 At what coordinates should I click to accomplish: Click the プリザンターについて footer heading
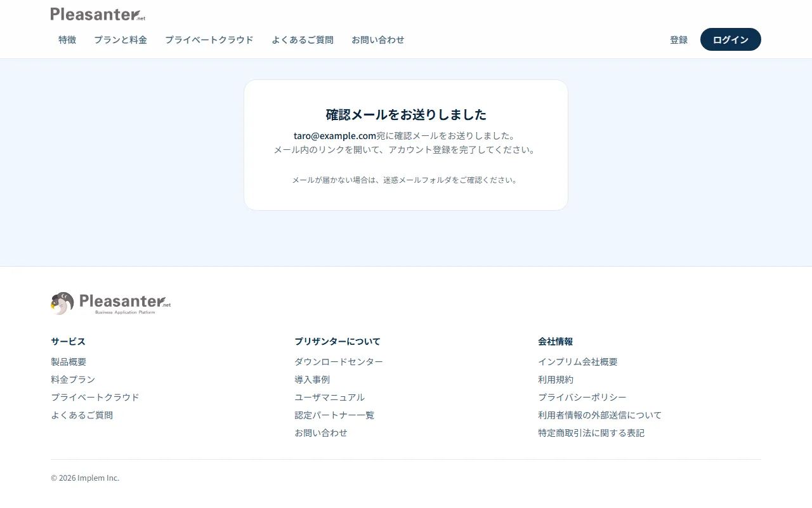point(337,342)
